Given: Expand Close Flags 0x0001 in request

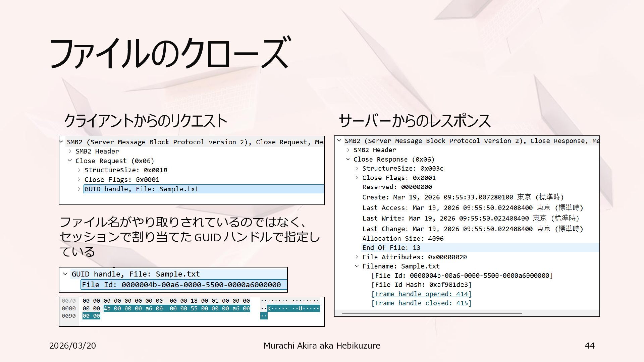Looking at the screenshot, I should [79, 180].
